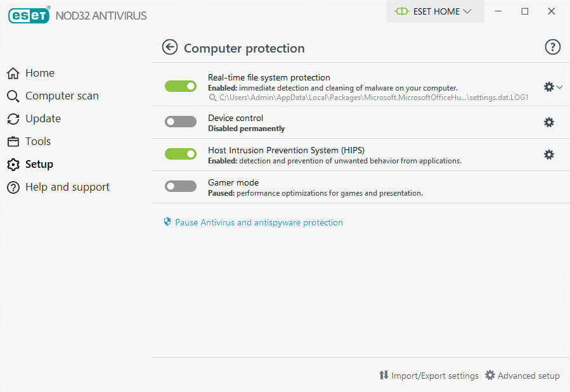Screen dimensions: 570x392
Task: Expand the chevron next to Real-time protection gear
Action: point(560,87)
